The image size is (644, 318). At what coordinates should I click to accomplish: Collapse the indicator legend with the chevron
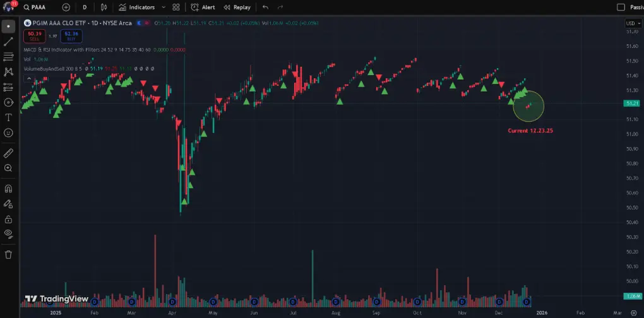point(28,78)
